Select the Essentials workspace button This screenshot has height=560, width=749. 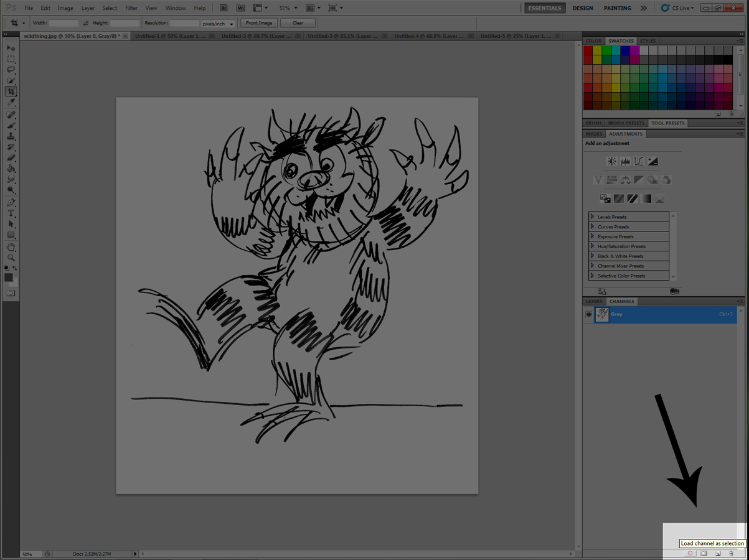[545, 8]
